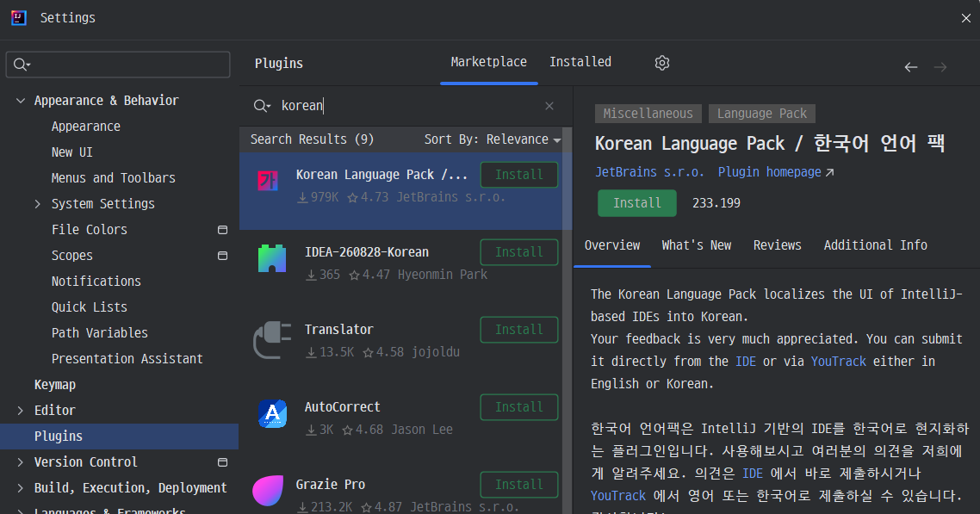This screenshot has width=980, height=514.
Task: Open the What's New tab
Action: (697, 245)
